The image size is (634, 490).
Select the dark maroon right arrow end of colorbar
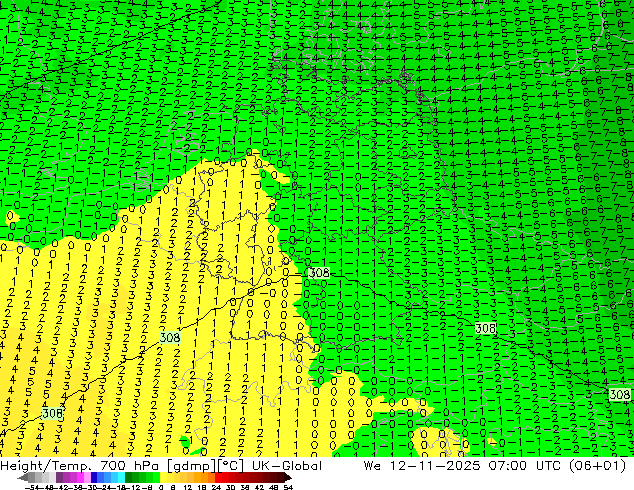(x=287, y=478)
